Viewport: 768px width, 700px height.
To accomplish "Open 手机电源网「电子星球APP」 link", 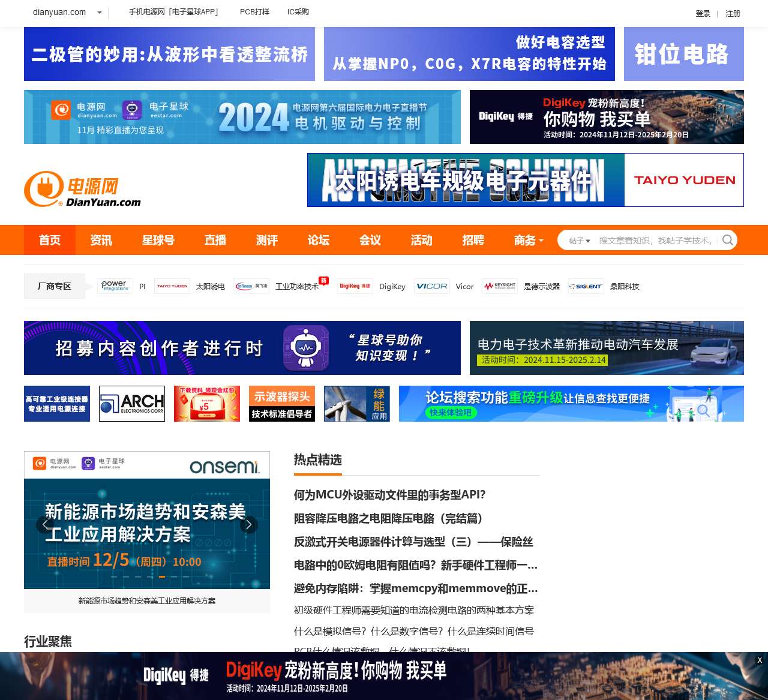I will 175,12.
